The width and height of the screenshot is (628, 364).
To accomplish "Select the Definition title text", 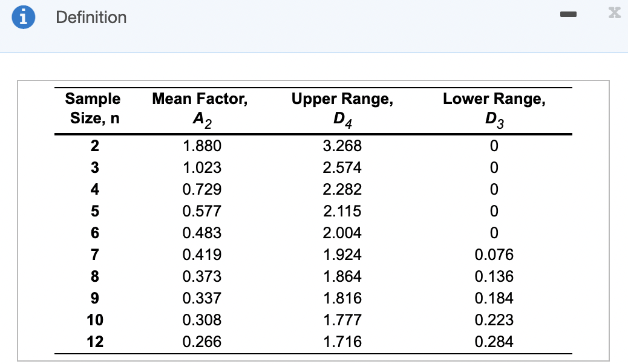I will [x=91, y=18].
